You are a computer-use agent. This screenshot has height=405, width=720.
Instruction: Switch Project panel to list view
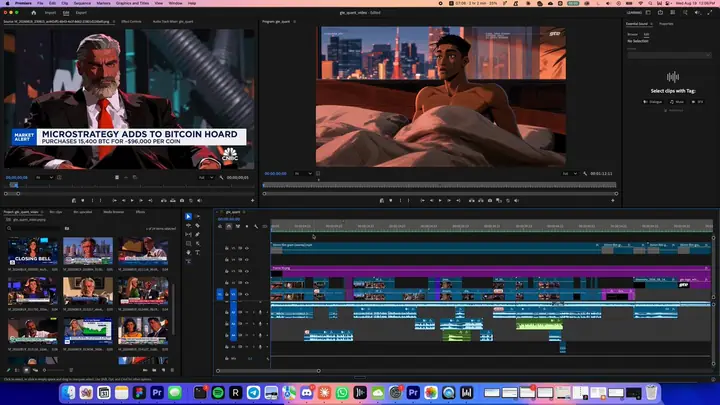(17, 370)
